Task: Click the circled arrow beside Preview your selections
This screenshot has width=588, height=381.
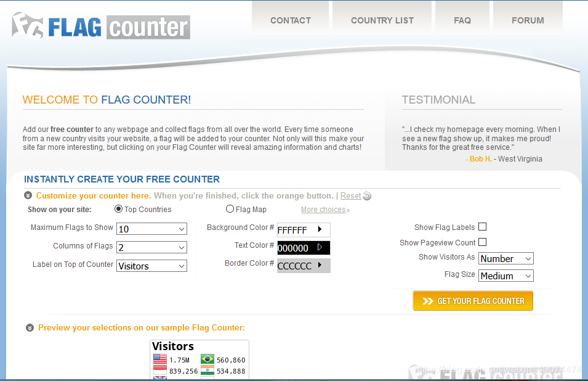Action: pyautogui.click(x=30, y=328)
